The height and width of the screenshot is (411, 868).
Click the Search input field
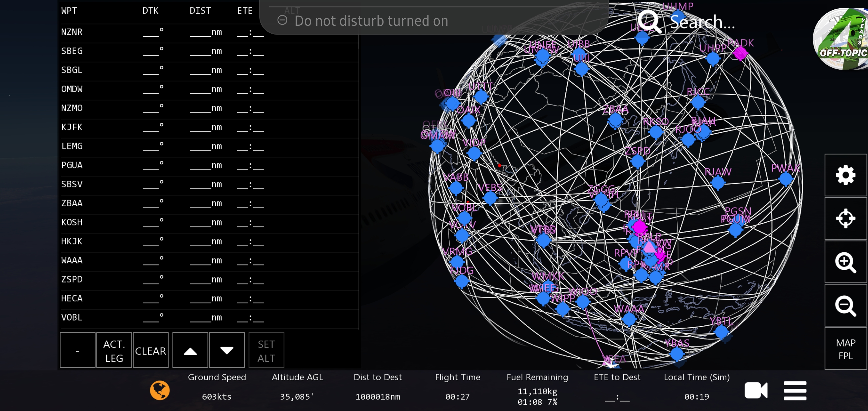point(702,22)
